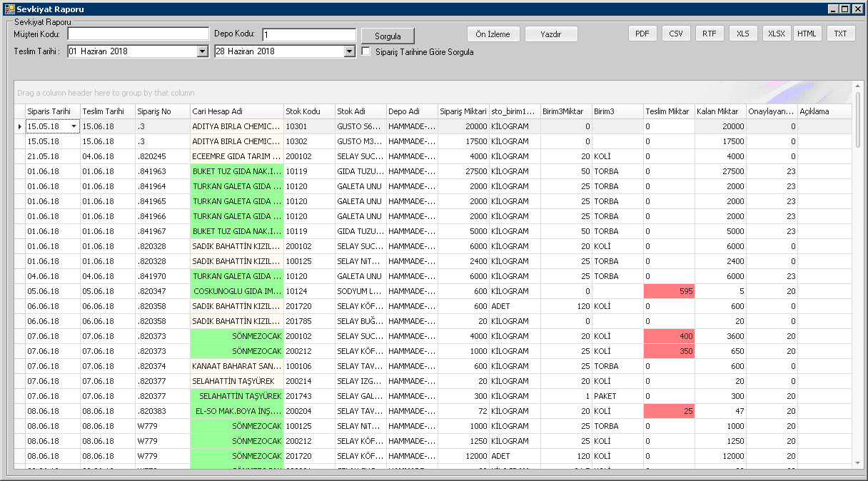Sort by Birim3 column header
The width and height of the screenshot is (868, 481).
pyautogui.click(x=617, y=111)
